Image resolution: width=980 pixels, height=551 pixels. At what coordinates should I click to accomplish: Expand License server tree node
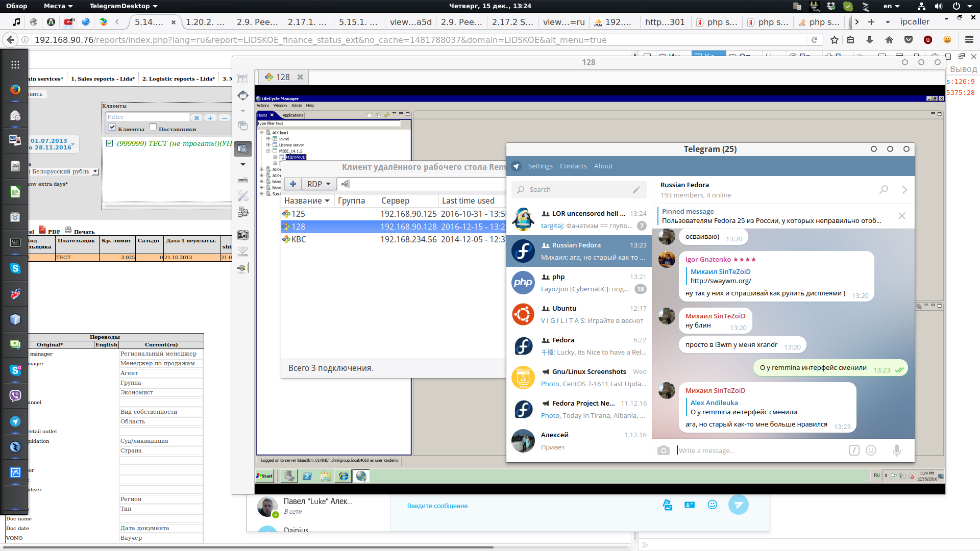click(268, 145)
